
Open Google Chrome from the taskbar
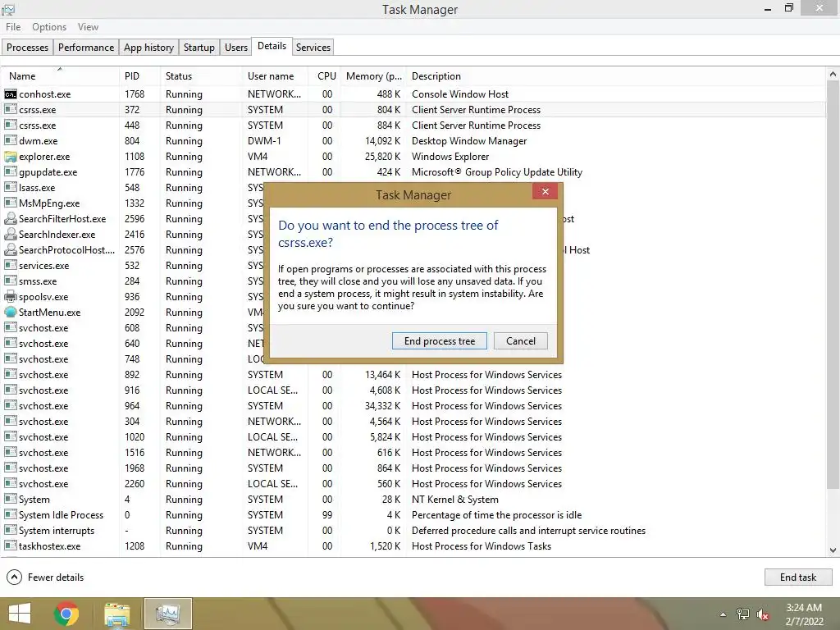[66, 614]
